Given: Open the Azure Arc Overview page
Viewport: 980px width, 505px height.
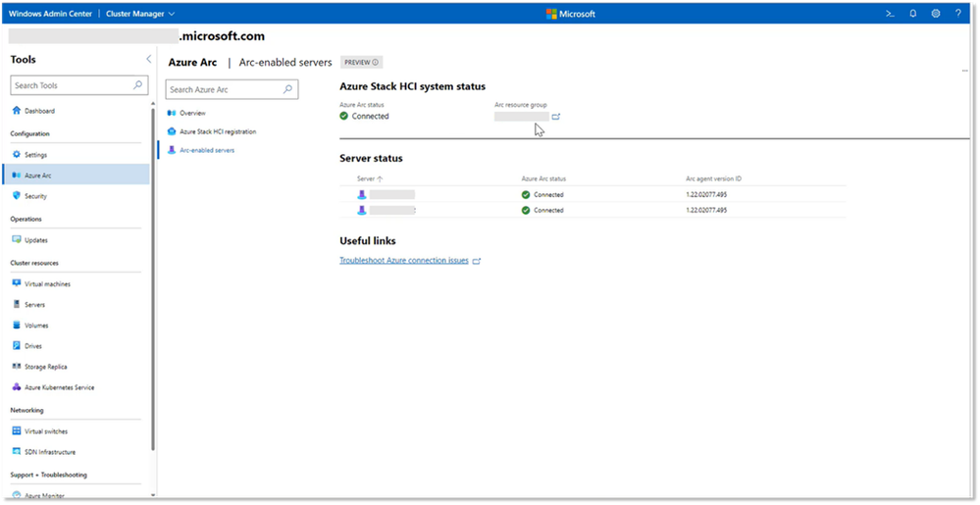Looking at the screenshot, I should tap(192, 113).
